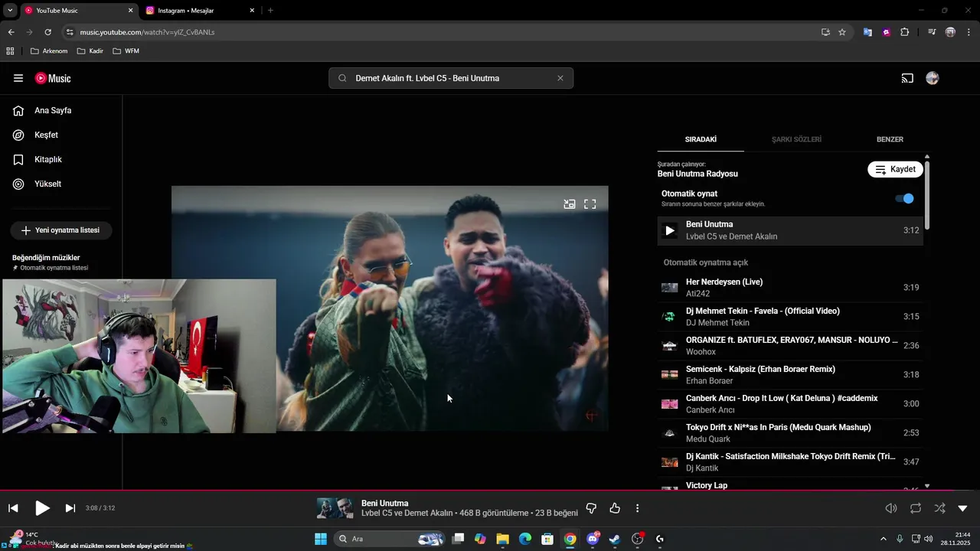Screen dimensions: 980x551
Task: Play Beni Unutma in the queue
Action: [670, 230]
